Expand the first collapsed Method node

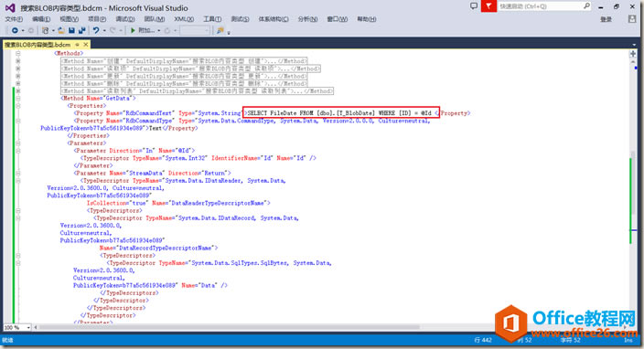[x=18, y=60]
